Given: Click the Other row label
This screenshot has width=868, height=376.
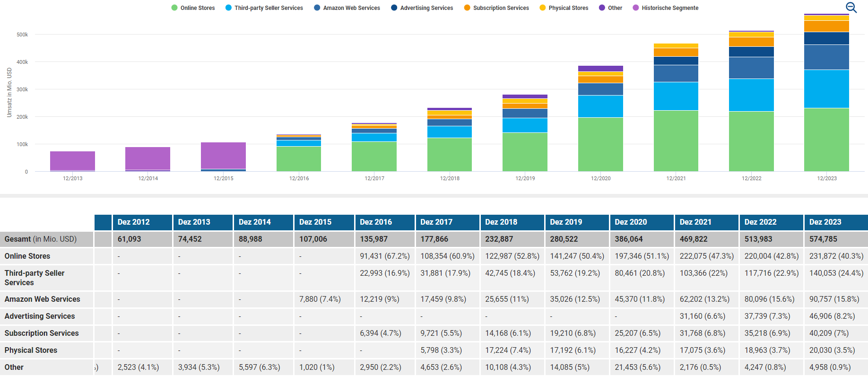Looking at the screenshot, I should [x=14, y=367].
